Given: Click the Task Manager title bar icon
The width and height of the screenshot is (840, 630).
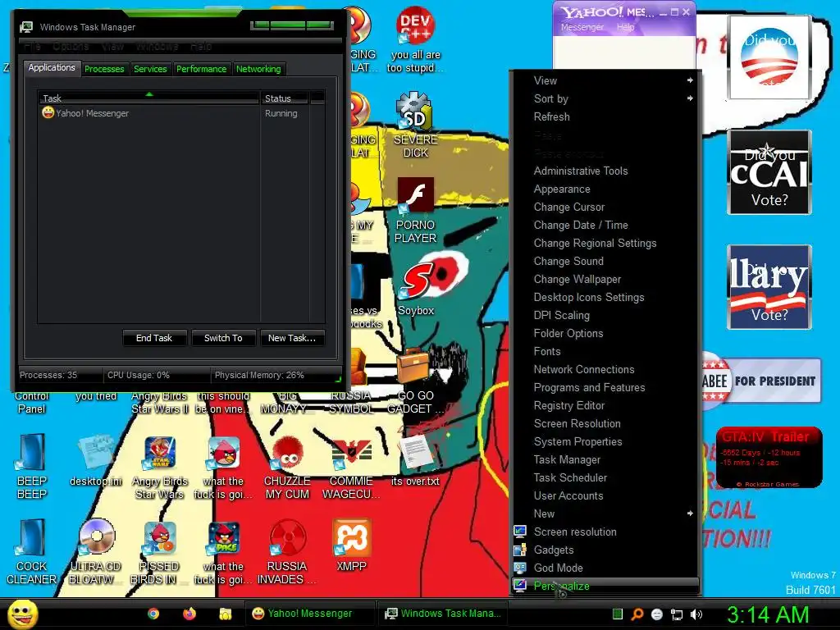Looking at the screenshot, I should coord(25,27).
